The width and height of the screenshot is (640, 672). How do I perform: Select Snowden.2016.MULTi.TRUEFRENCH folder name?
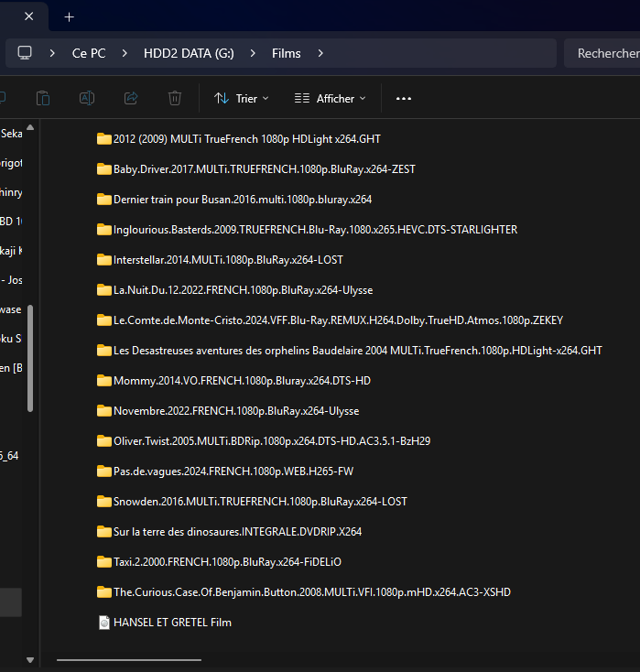click(x=260, y=502)
